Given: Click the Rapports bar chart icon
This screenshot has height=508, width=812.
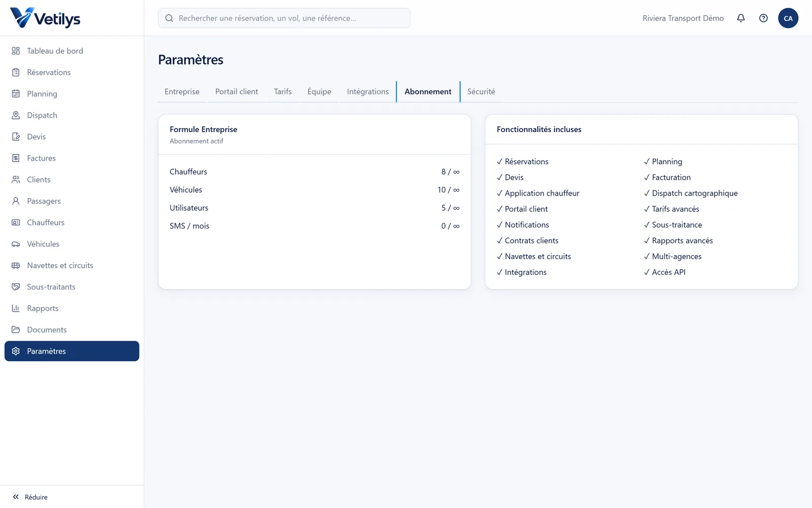Looking at the screenshot, I should 16,308.
